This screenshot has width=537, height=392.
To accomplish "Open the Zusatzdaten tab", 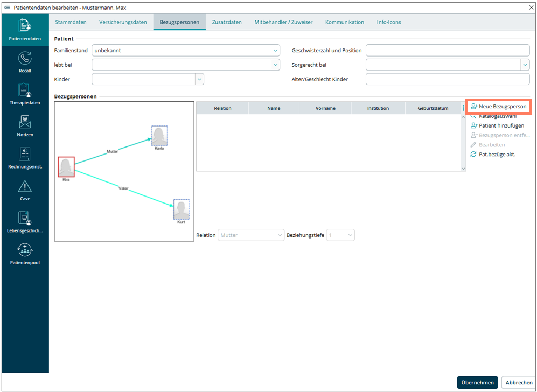I will coord(227,22).
